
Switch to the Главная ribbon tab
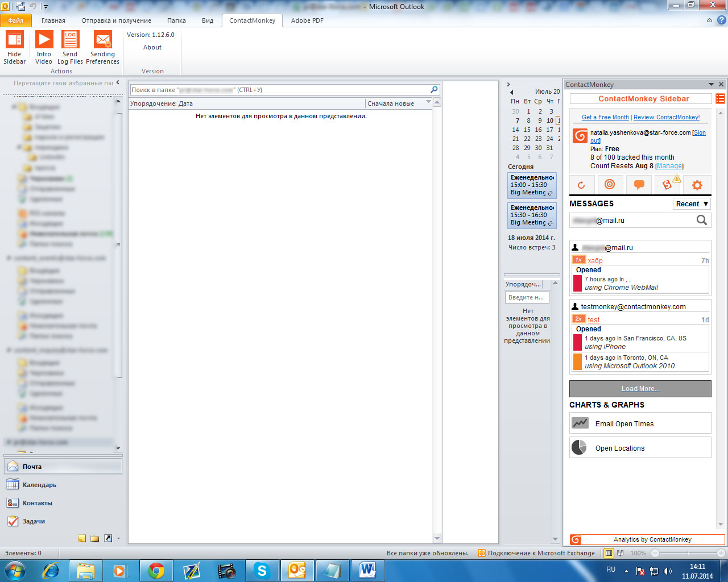[53, 20]
